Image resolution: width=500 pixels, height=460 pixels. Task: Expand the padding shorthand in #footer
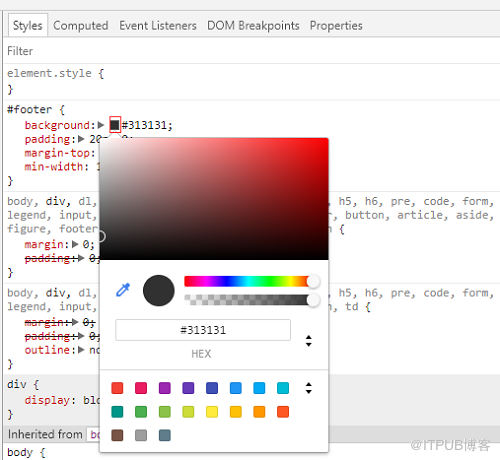coord(81,139)
